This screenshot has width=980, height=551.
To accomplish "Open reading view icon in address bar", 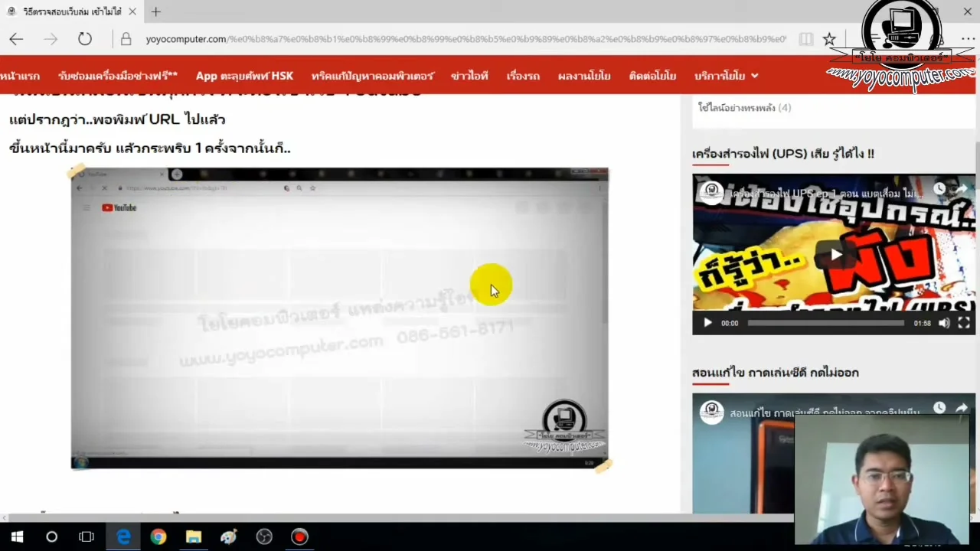I will 805,39.
